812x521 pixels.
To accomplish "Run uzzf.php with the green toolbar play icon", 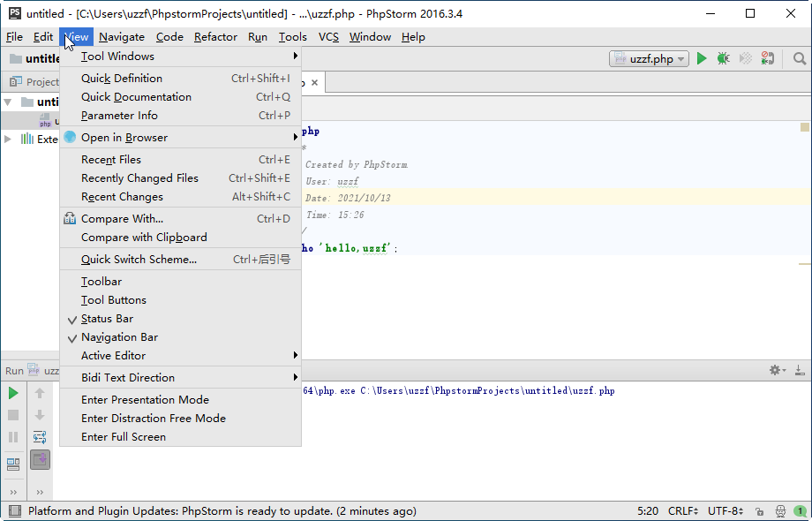I will point(702,58).
